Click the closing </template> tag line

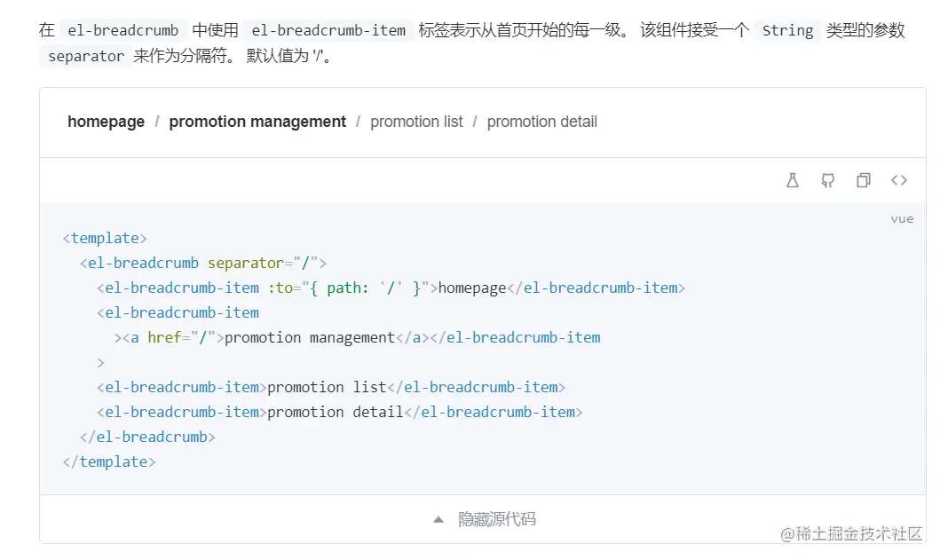[109, 461]
